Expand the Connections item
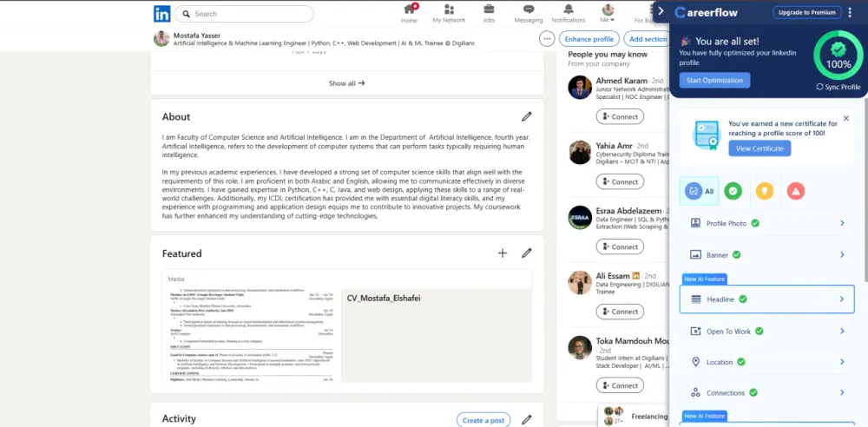The image size is (868, 427). 766,392
